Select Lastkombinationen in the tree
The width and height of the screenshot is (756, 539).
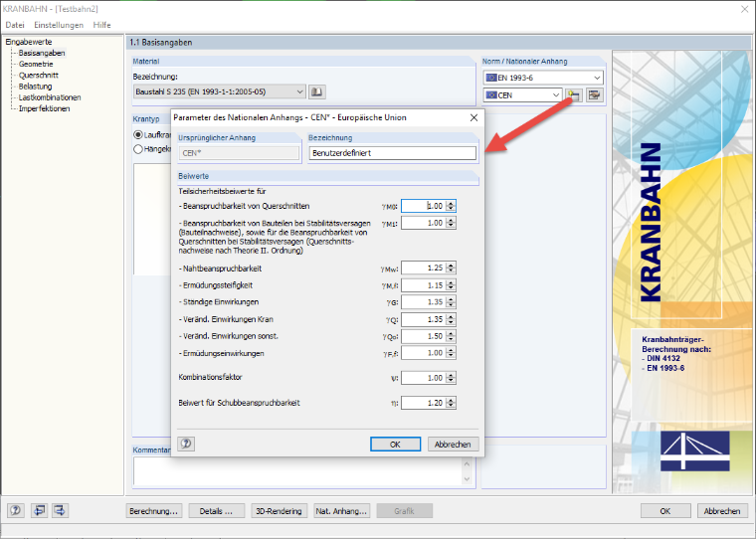tap(50, 97)
